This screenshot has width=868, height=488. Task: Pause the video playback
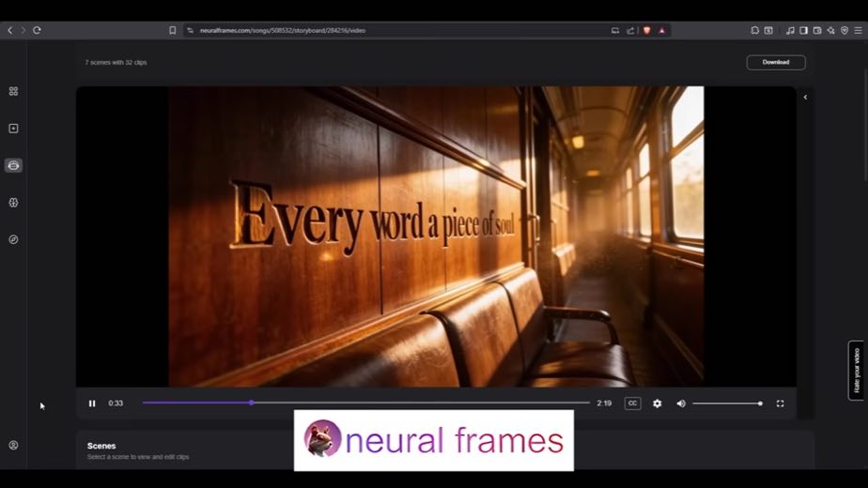[x=92, y=404]
